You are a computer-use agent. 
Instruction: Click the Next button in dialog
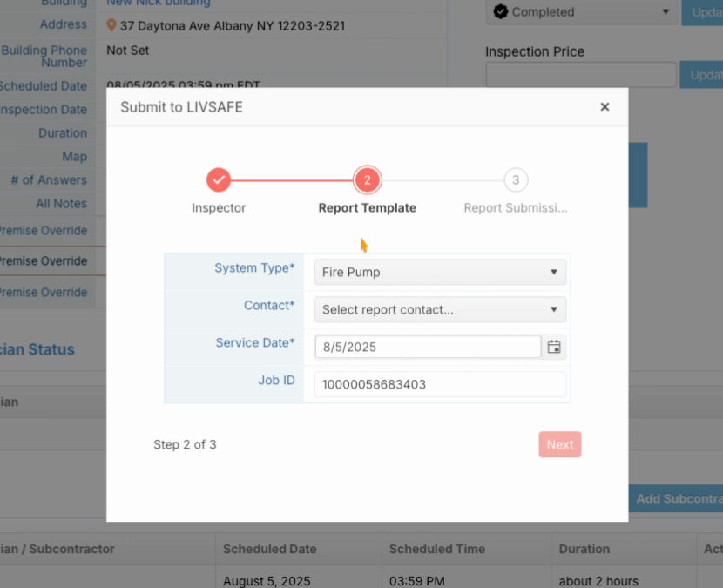[x=560, y=444]
